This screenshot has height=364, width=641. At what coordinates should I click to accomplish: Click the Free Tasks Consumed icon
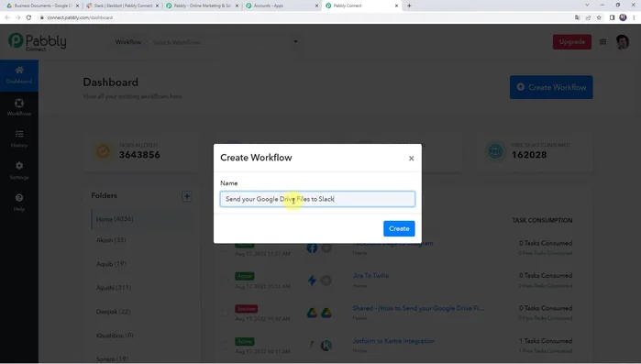pyautogui.click(x=495, y=151)
